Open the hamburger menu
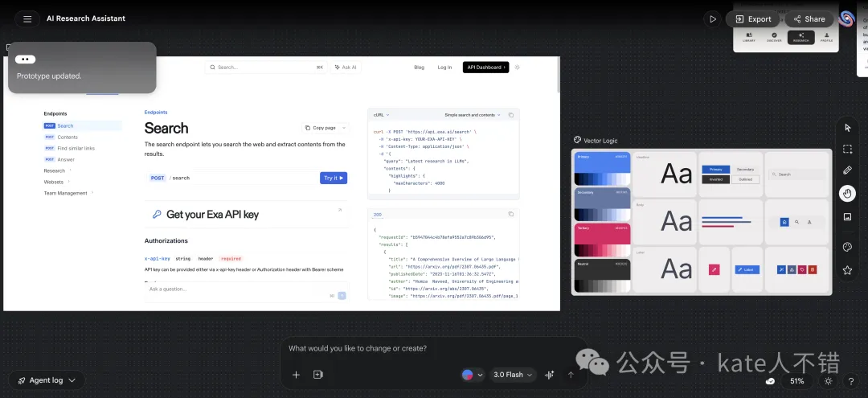 click(x=27, y=18)
